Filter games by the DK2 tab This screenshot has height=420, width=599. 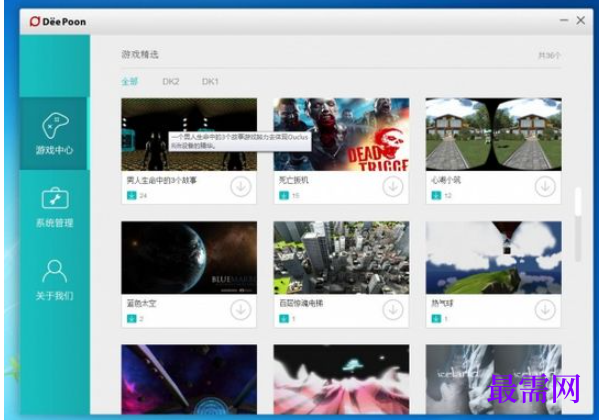click(x=171, y=81)
